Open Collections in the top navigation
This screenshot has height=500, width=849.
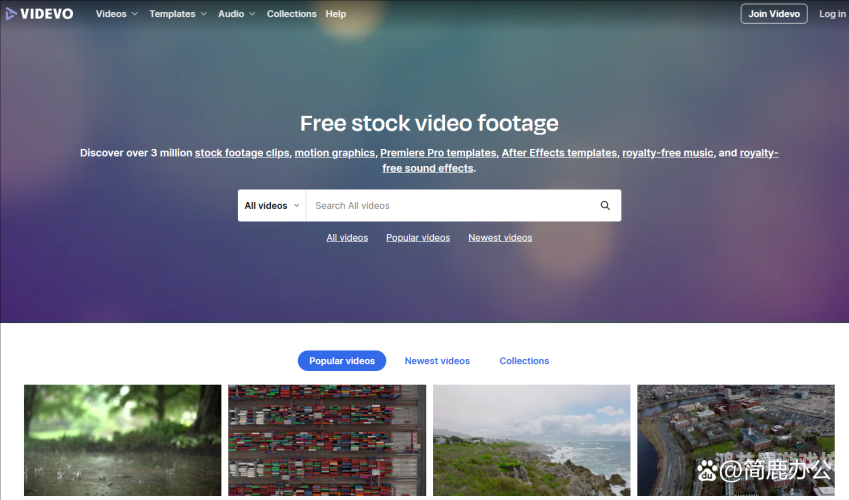[291, 14]
